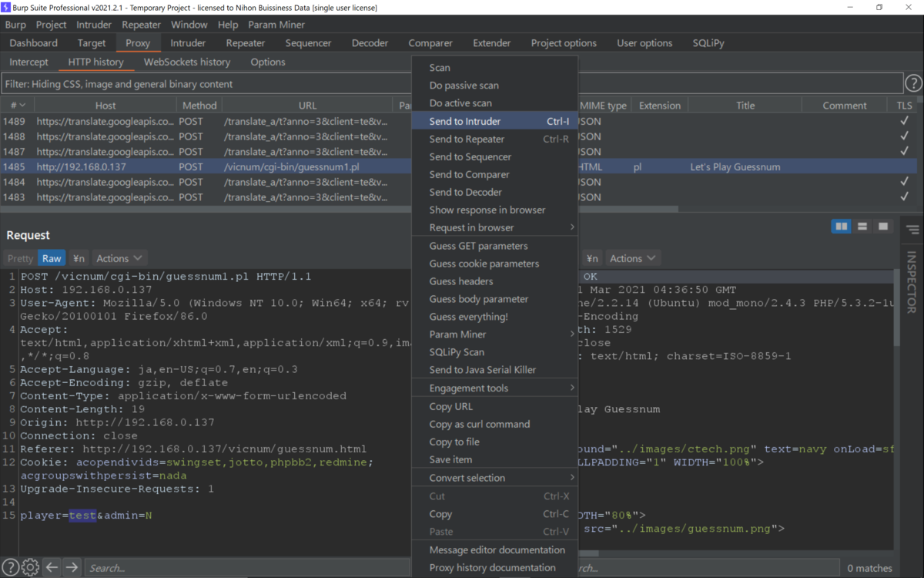924x578 pixels.
Task: Select Copy in the edit section
Action: pyautogui.click(x=494, y=514)
